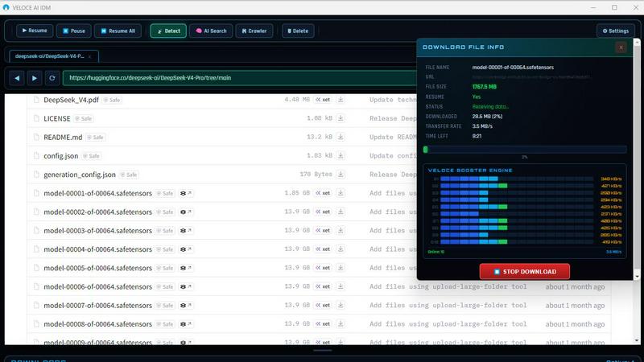
Task: Click the scroll-down arrow of the page scrollbar
Action: (x=637, y=340)
